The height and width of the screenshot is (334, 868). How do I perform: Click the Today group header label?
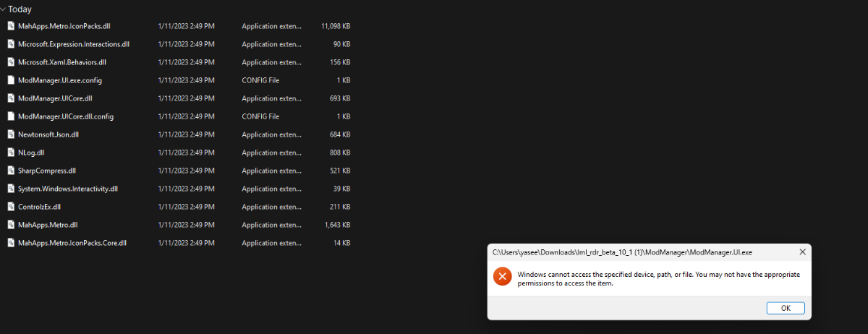pos(20,9)
